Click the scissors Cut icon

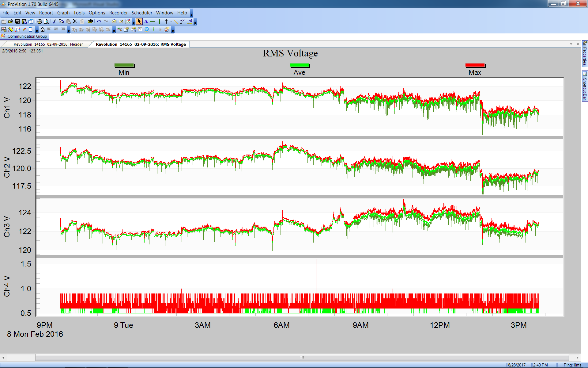click(55, 21)
